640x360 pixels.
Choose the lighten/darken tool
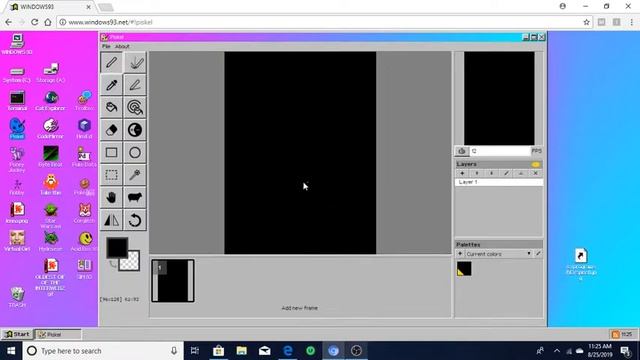point(135,130)
